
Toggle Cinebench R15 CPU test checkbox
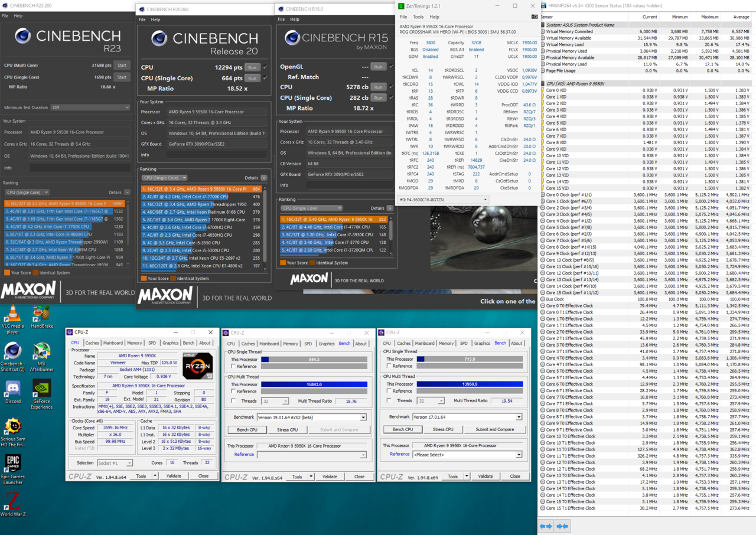click(x=392, y=87)
